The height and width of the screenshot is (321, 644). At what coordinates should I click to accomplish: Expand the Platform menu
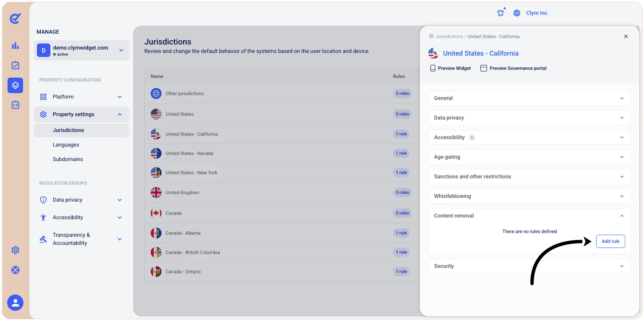click(x=81, y=97)
